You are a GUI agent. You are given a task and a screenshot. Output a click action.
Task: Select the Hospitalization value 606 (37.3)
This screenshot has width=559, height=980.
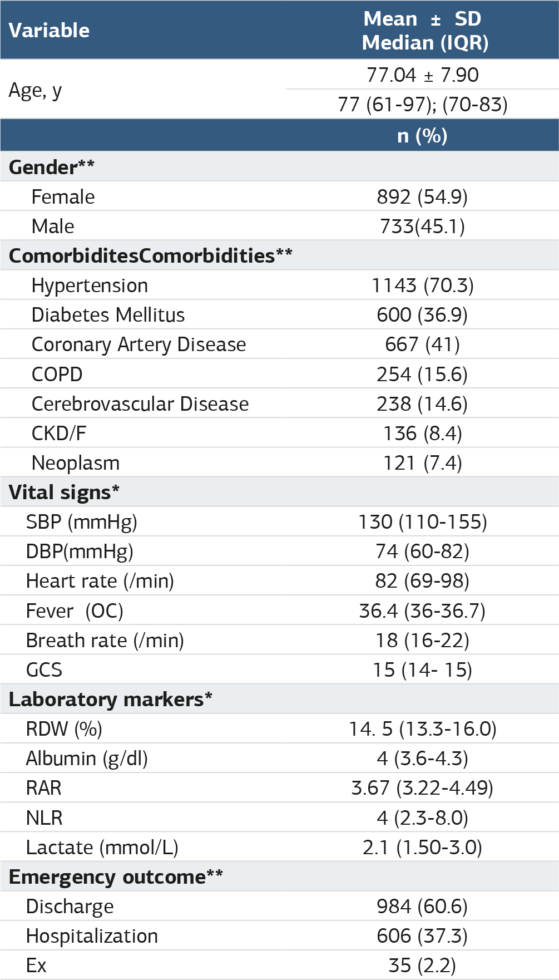click(x=422, y=936)
